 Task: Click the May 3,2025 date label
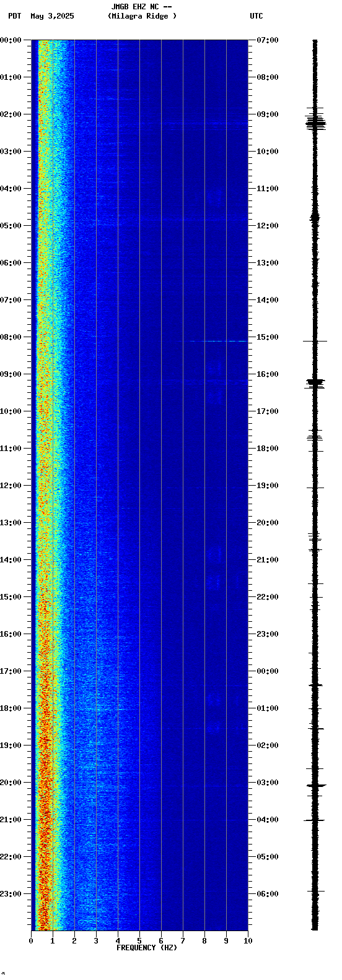52,16
